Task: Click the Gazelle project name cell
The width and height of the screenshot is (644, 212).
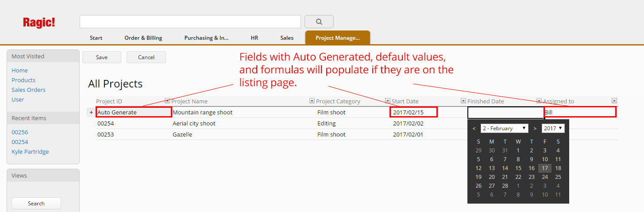Action: (x=182, y=134)
